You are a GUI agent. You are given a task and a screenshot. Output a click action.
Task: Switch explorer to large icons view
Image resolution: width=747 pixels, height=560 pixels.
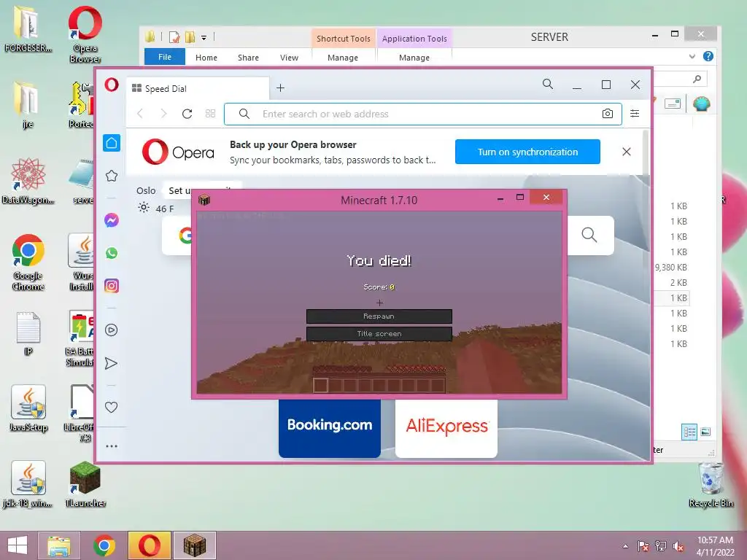click(x=705, y=432)
